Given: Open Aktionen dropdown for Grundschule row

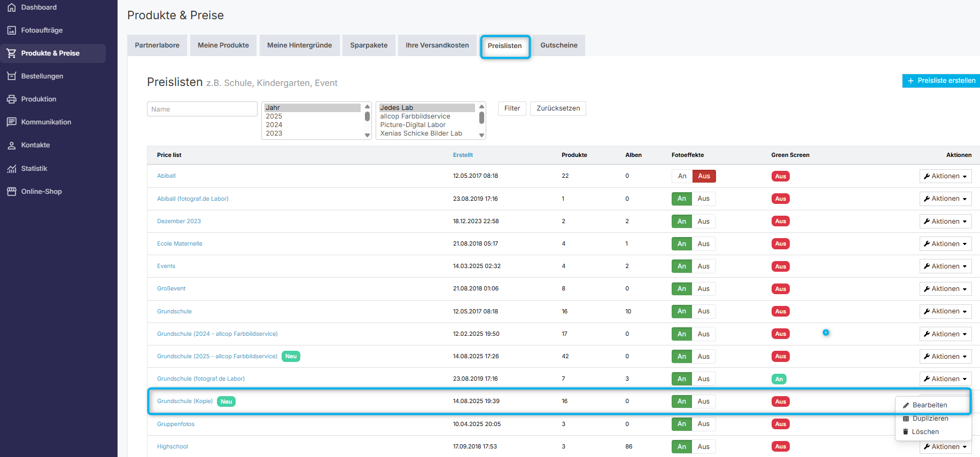Looking at the screenshot, I should pyautogui.click(x=945, y=311).
